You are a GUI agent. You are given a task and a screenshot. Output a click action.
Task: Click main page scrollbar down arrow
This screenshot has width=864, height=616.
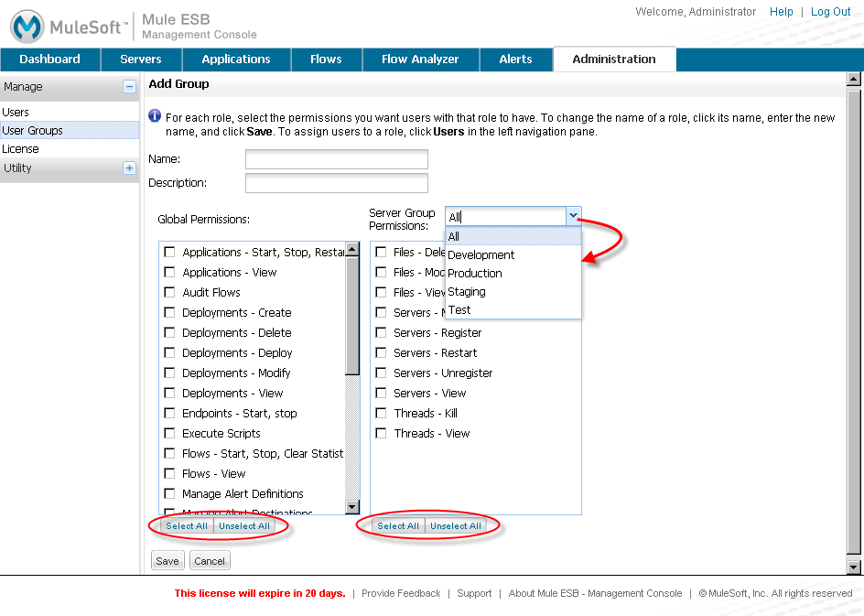pyautogui.click(x=853, y=567)
